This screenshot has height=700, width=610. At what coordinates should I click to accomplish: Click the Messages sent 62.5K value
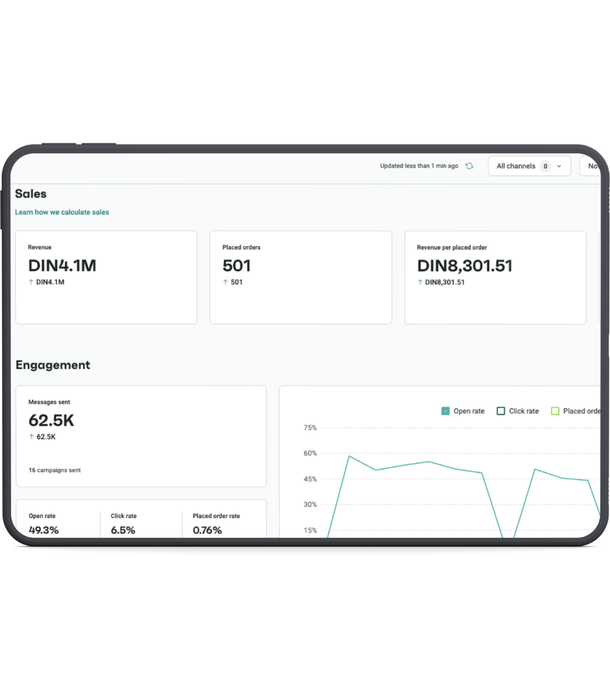52,421
